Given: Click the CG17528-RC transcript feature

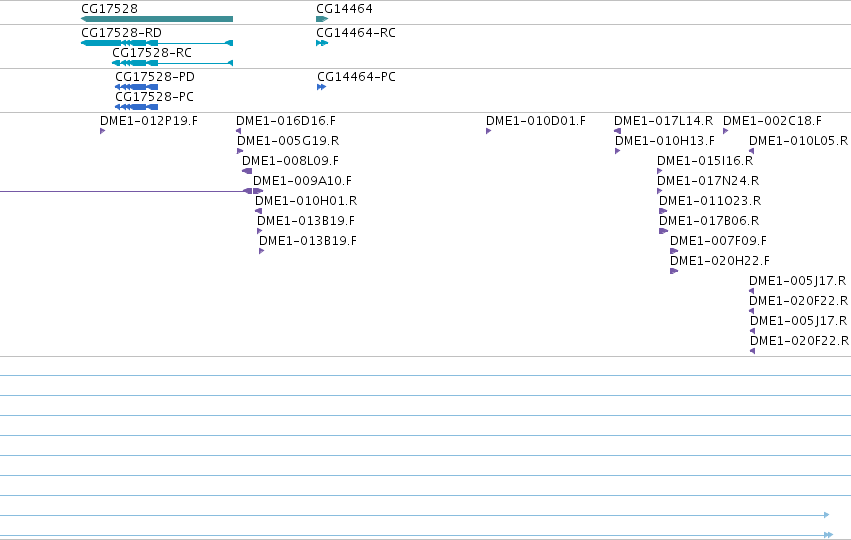Looking at the screenshot, I should [x=173, y=63].
